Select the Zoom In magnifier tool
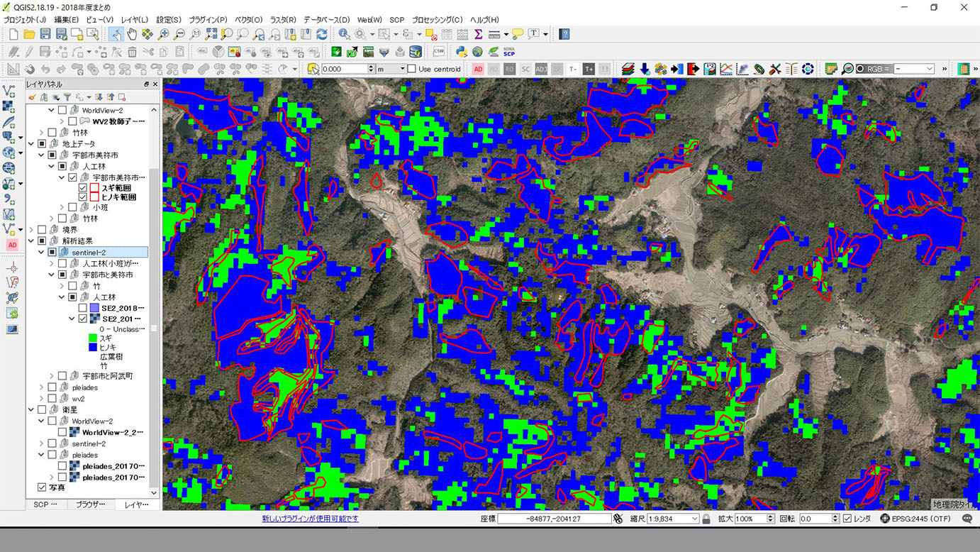The width and height of the screenshot is (980, 552). (164, 34)
